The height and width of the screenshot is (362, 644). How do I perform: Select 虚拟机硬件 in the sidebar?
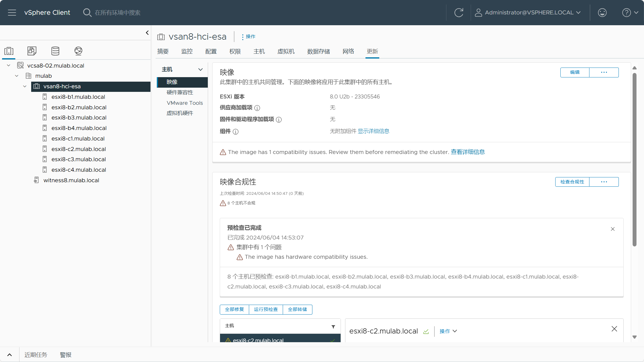tap(180, 113)
